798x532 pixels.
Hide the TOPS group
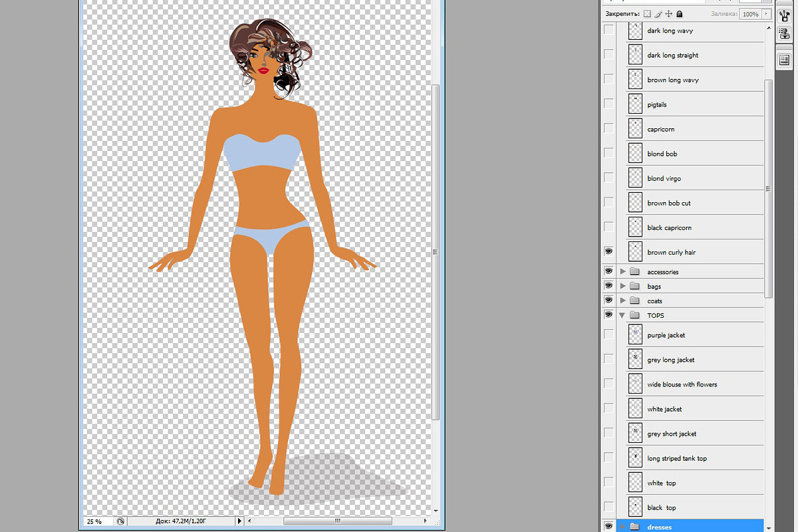coord(608,315)
